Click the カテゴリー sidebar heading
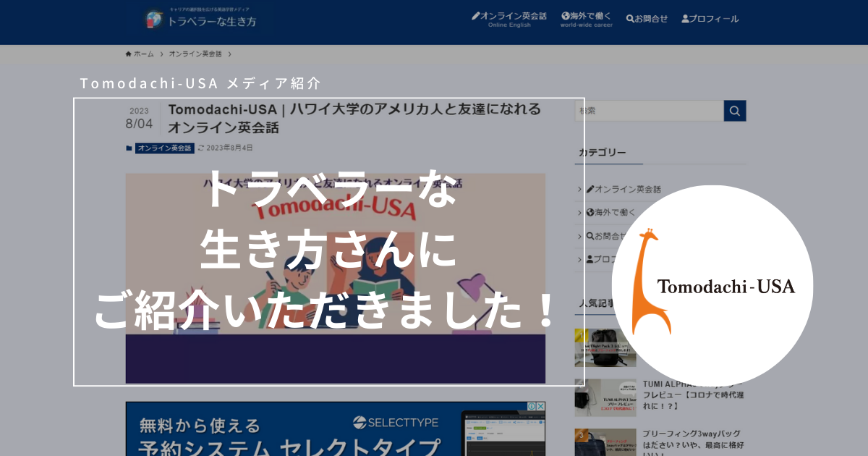 point(602,153)
